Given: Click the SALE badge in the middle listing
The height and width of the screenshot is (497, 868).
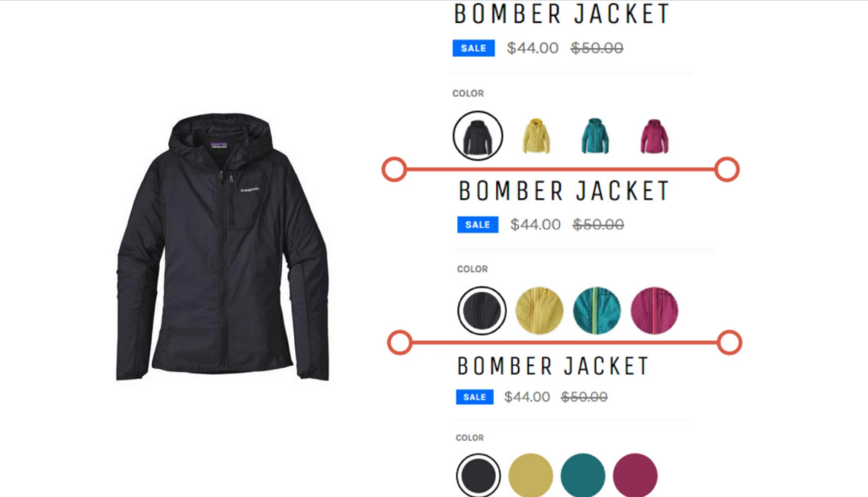Looking at the screenshot, I should [x=478, y=225].
